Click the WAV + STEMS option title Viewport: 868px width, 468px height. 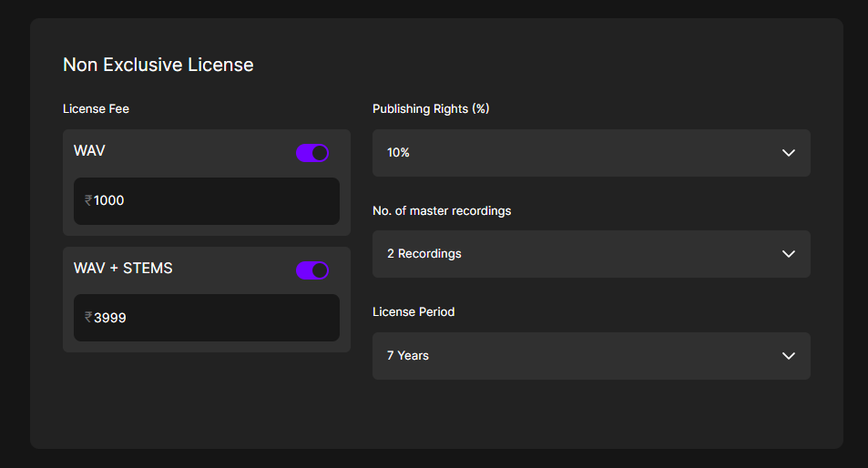123,269
